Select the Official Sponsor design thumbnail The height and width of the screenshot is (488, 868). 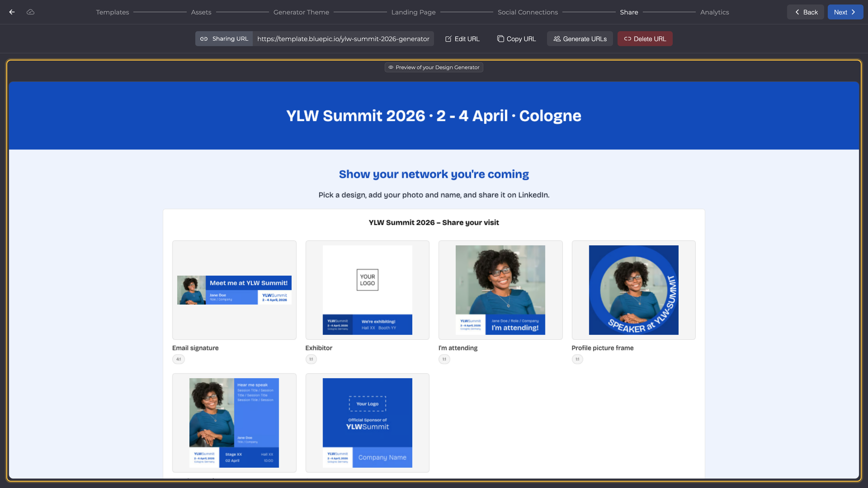click(x=367, y=423)
